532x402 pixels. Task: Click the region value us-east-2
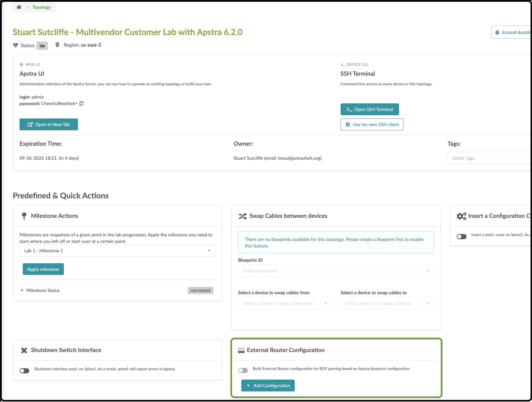coord(91,45)
